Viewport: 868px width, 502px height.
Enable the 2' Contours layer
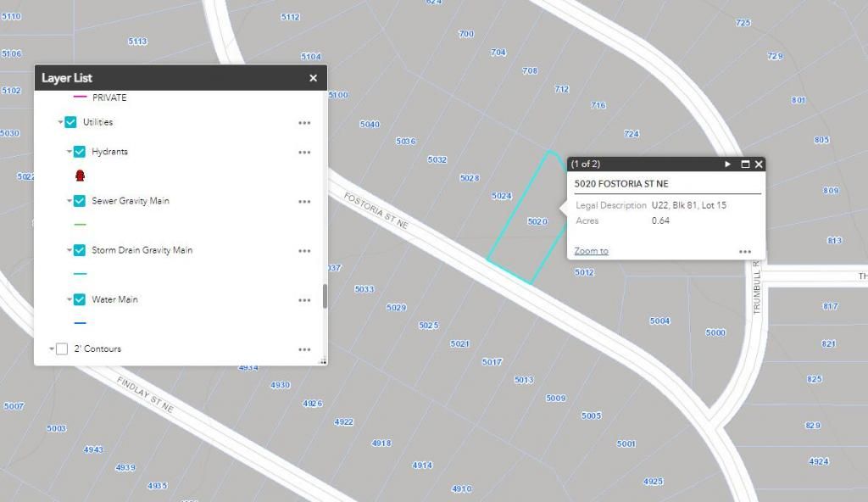(x=62, y=349)
